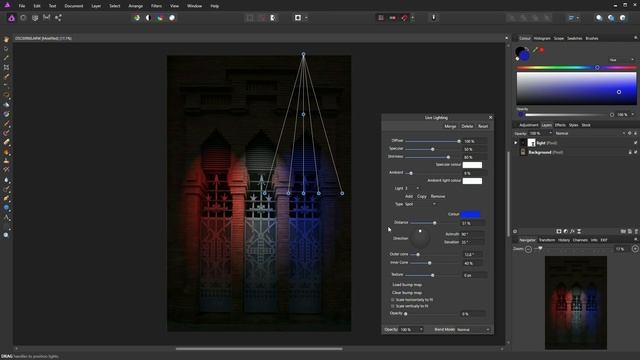
Task: Select the Photo Persona icon
Action: [x=11, y=18]
